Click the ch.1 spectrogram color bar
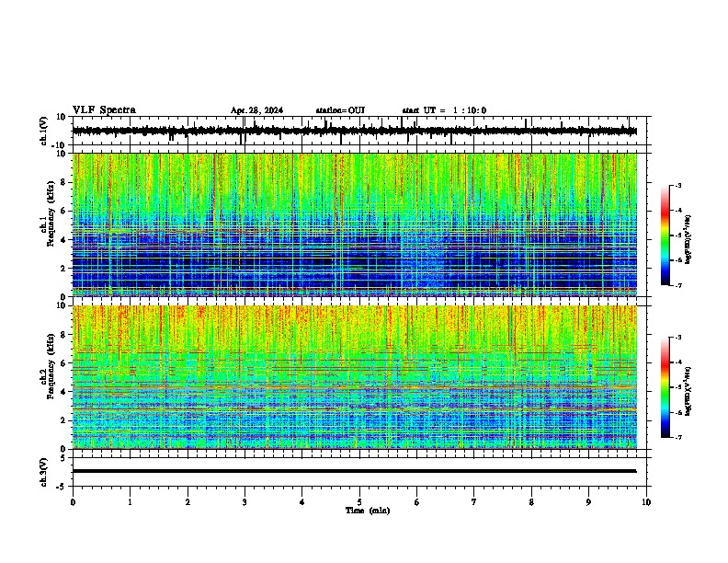 [665, 236]
